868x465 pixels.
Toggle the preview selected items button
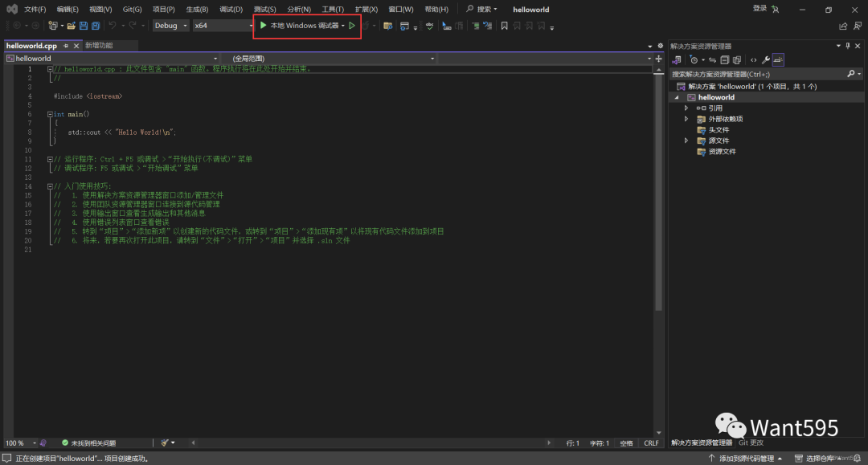[778, 60]
